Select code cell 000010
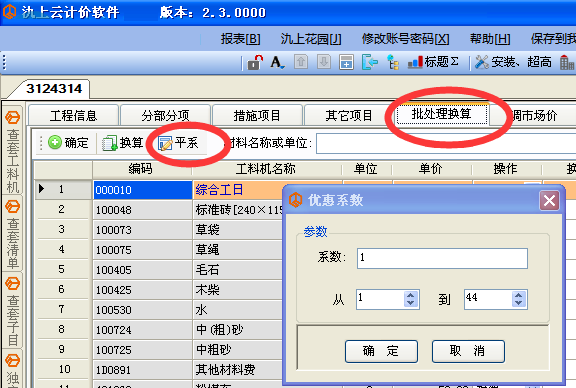 pyautogui.click(x=143, y=190)
